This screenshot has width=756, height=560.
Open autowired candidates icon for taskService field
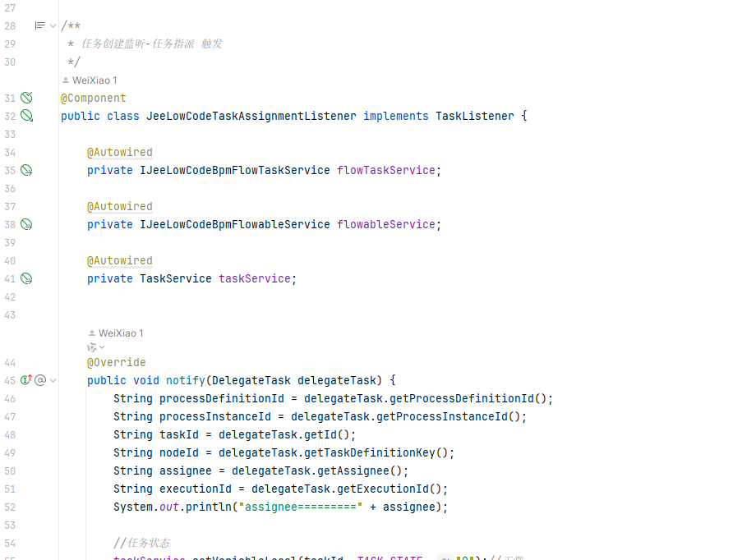click(26, 278)
